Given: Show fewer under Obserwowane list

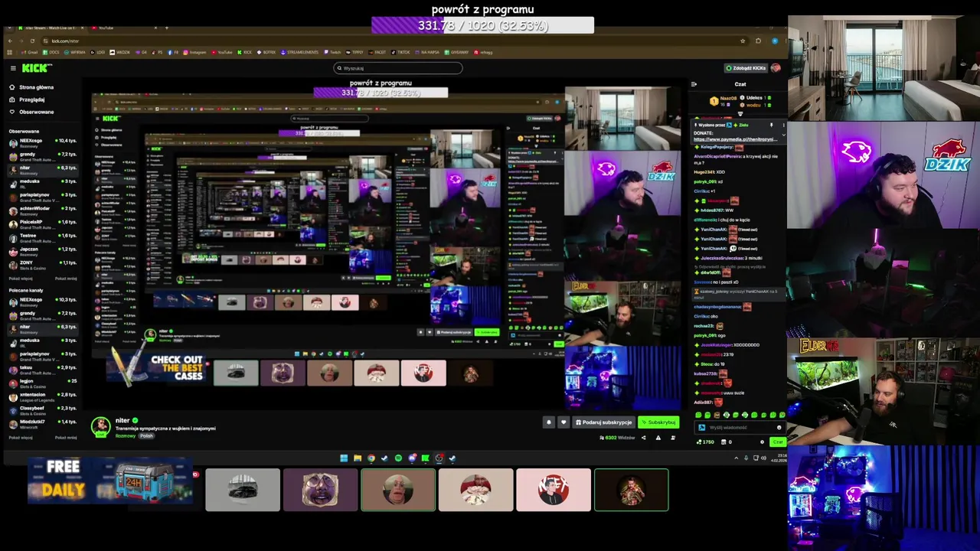Looking at the screenshot, I should click(x=66, y=279).
